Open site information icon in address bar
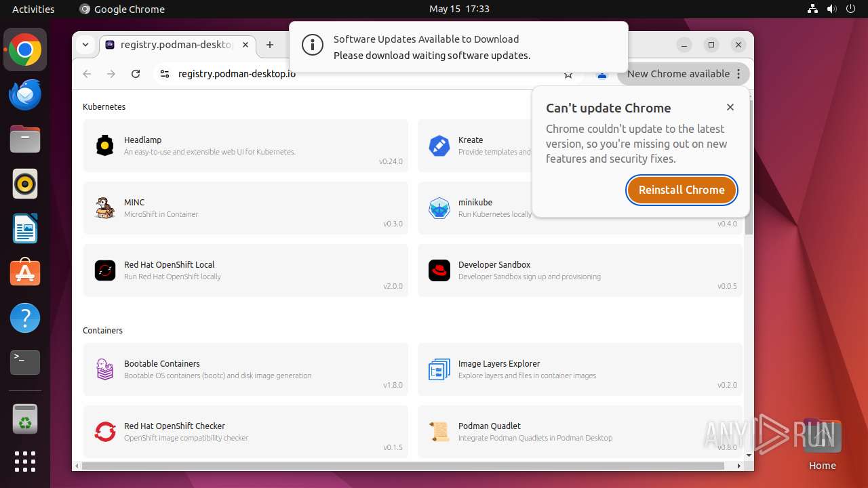 (x=164, y=74)
